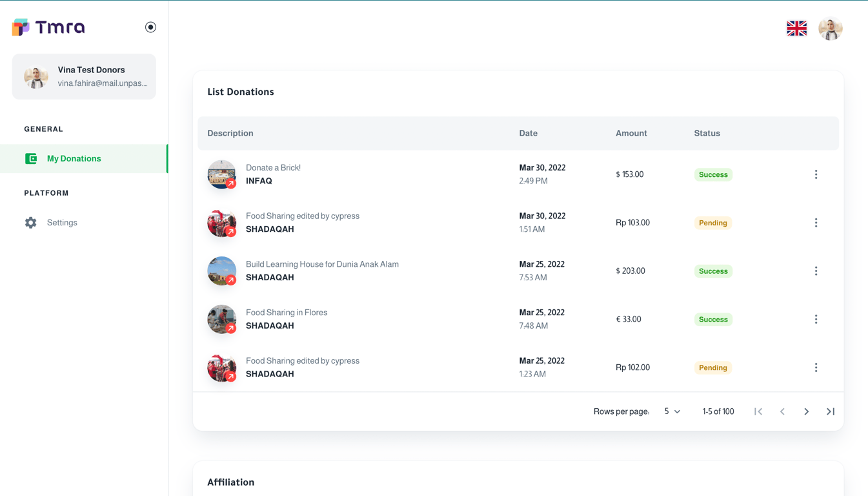Click the Description column header

click(230, 133)
